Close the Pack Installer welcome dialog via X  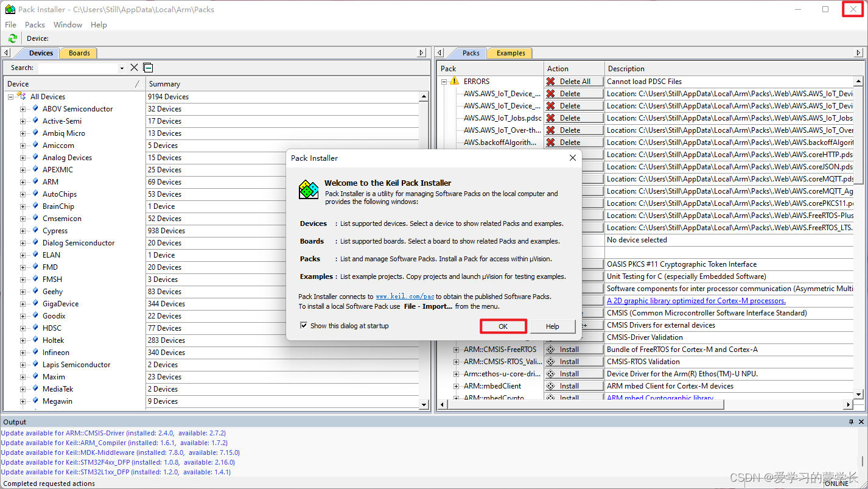click(572, 158)
